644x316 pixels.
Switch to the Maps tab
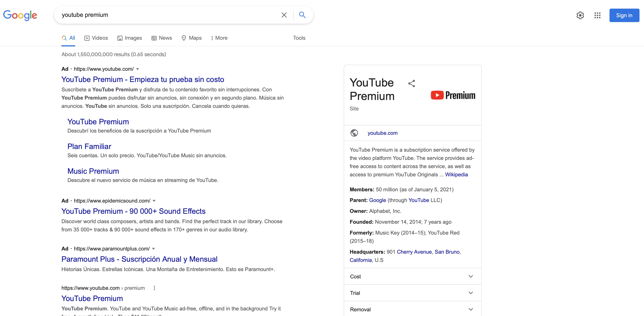click(x=192, y=38)
